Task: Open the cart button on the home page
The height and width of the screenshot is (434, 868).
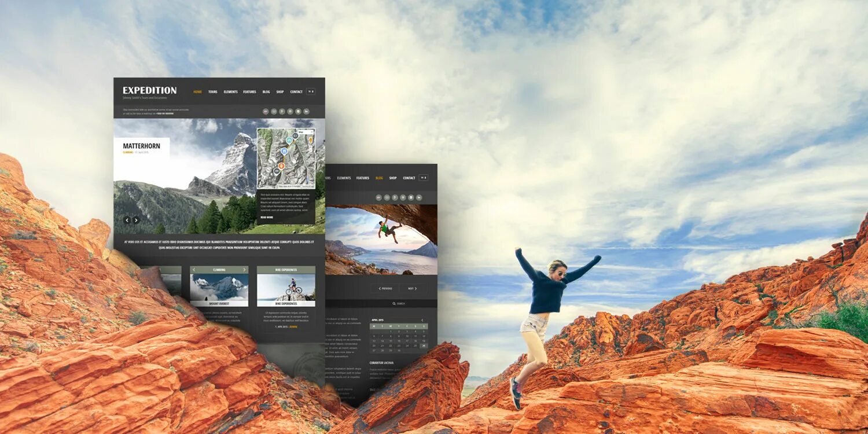Action: pyautogui.click(x=311, y=91)
